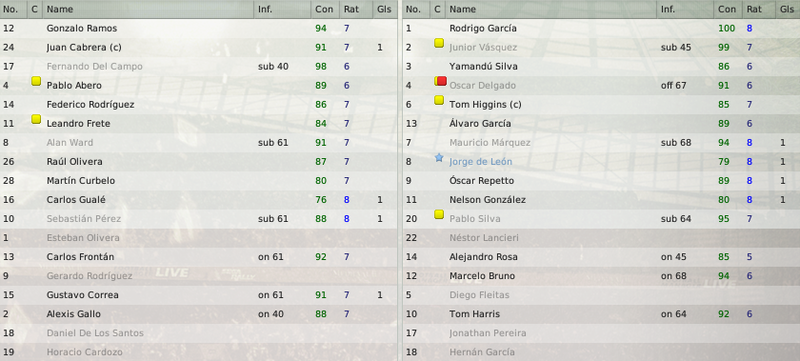
Task: Select Rodrigo García goalkeeper row
Action: click(601, 29)
